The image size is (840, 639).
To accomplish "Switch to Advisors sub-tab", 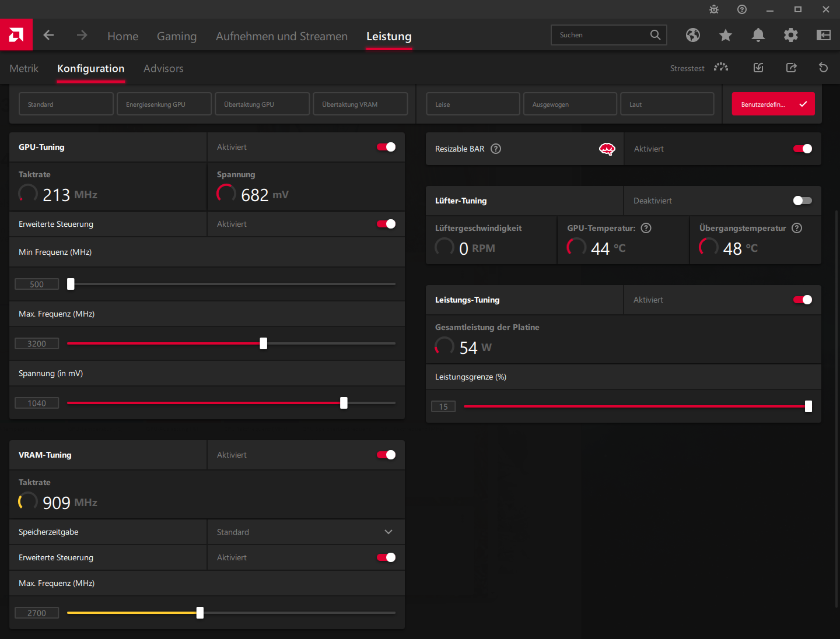I will click(163, 68).
